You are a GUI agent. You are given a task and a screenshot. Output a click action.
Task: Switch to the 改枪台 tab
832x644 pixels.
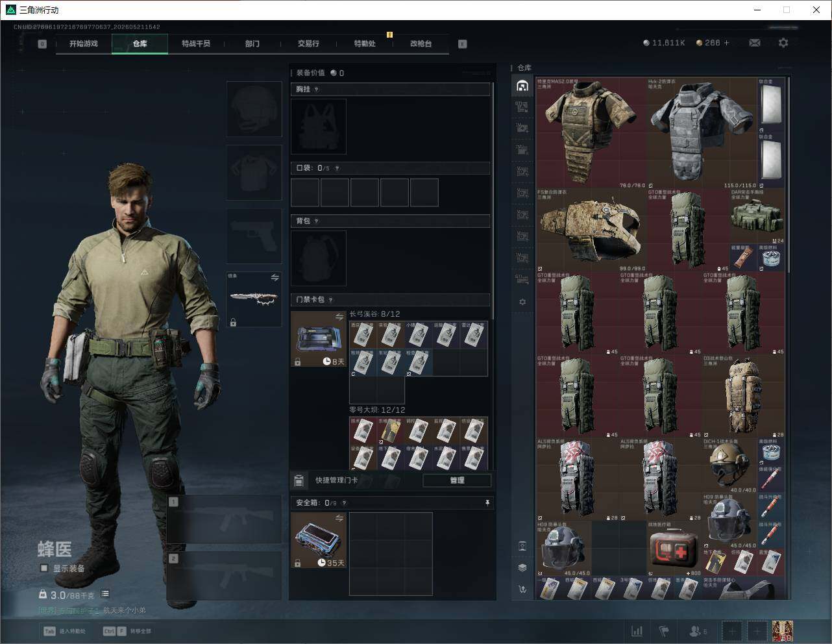pos(421,44)
